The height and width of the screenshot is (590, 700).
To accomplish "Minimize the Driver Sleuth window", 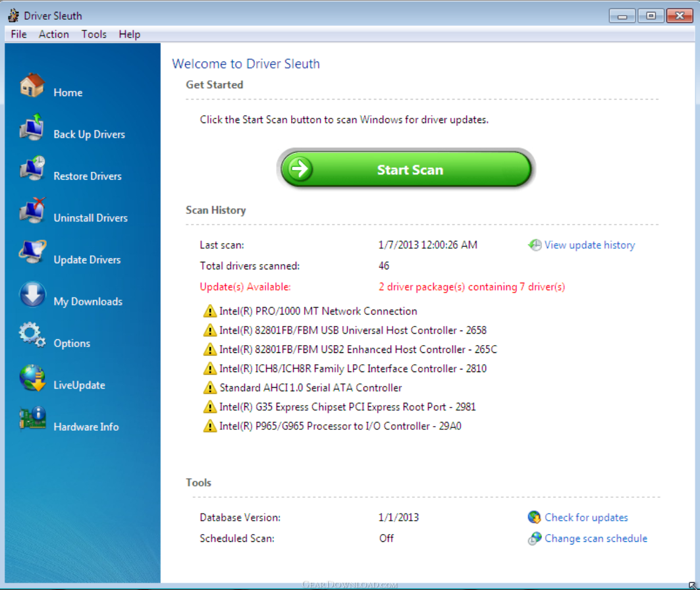I will [x=622, y=16].
